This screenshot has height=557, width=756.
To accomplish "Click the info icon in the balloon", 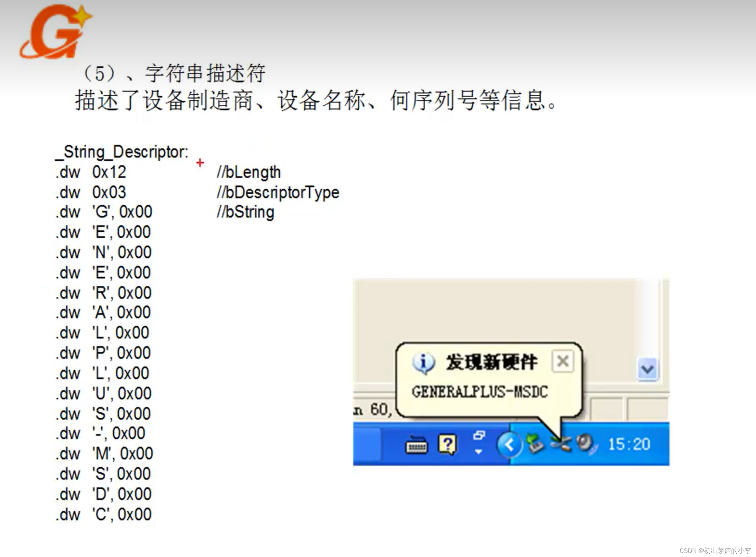I will pos(423,363).
